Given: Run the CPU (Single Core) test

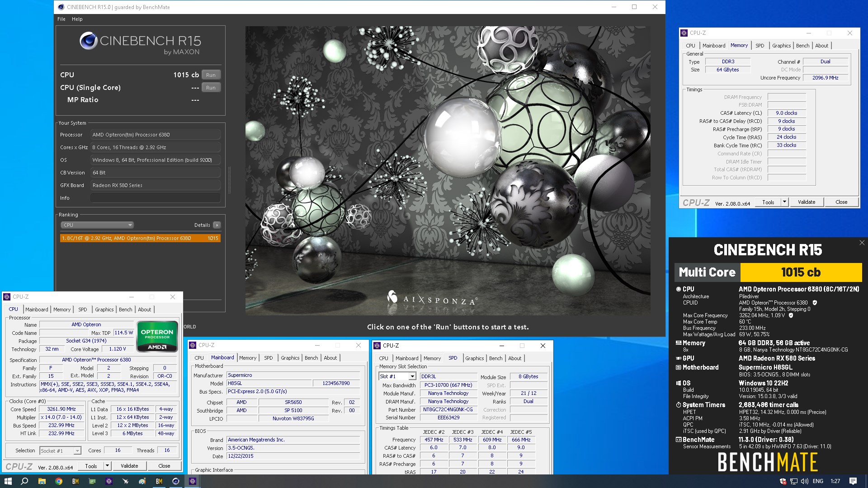Looking at the screenshot, I should [211, 88].
